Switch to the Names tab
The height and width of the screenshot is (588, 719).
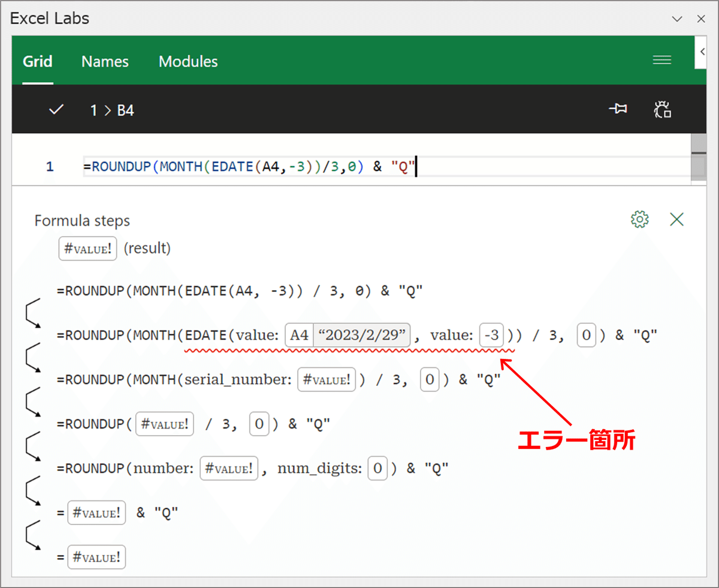coord(105,61)
